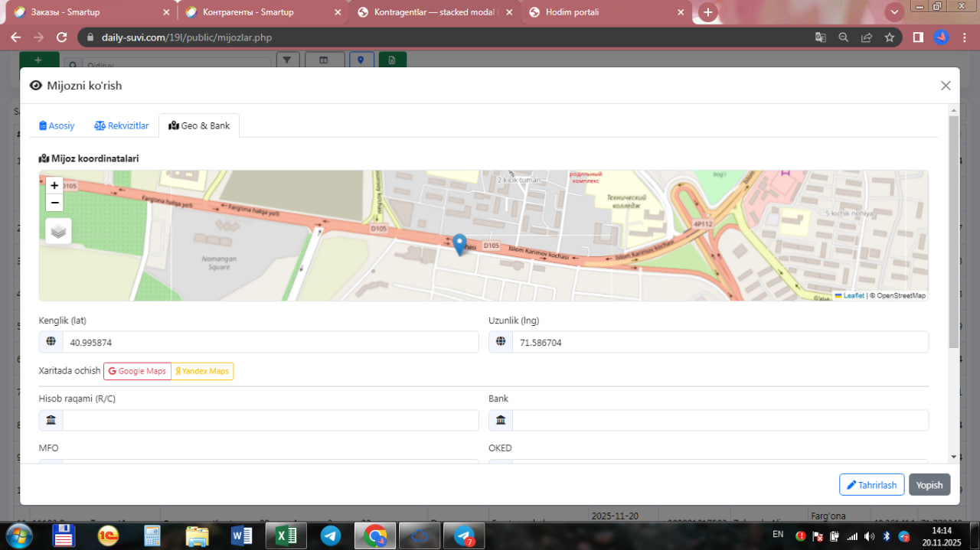Zoom out on the map

point(54,203)
